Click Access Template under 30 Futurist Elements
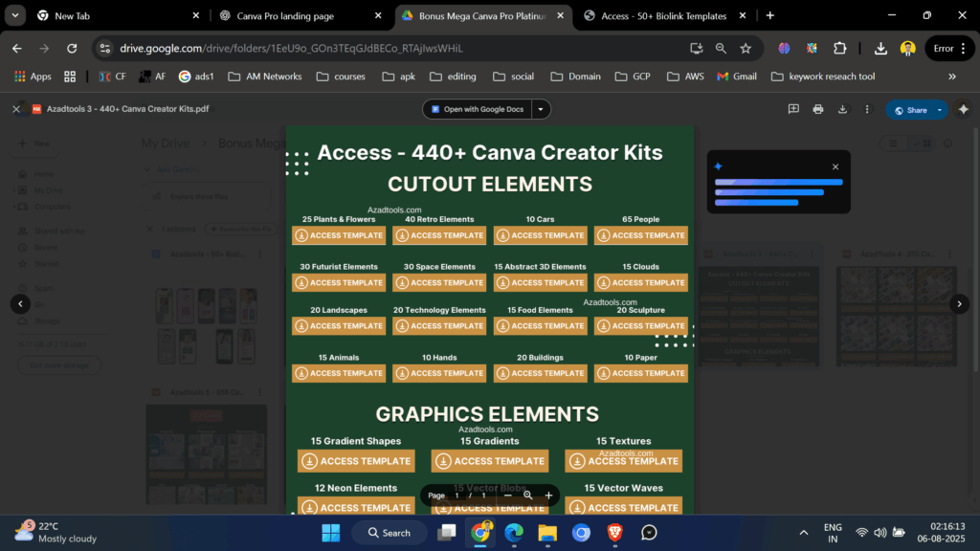980x551 pixels. (339, 282)
